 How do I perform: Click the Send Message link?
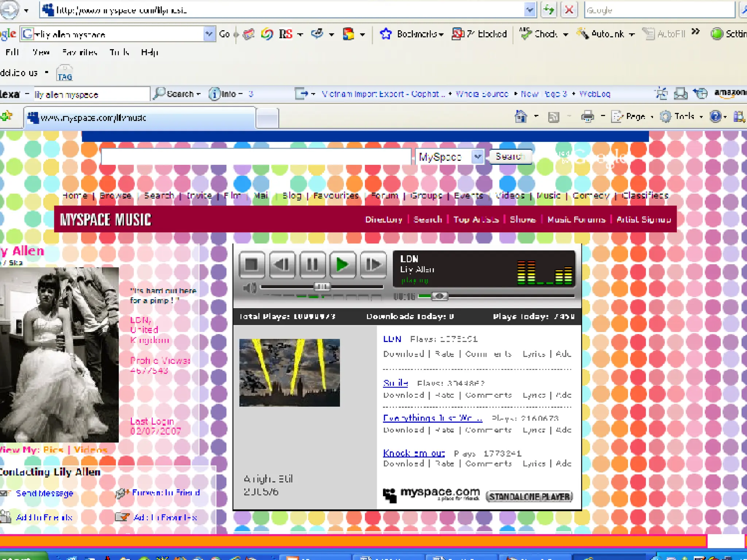click(44, 493)
